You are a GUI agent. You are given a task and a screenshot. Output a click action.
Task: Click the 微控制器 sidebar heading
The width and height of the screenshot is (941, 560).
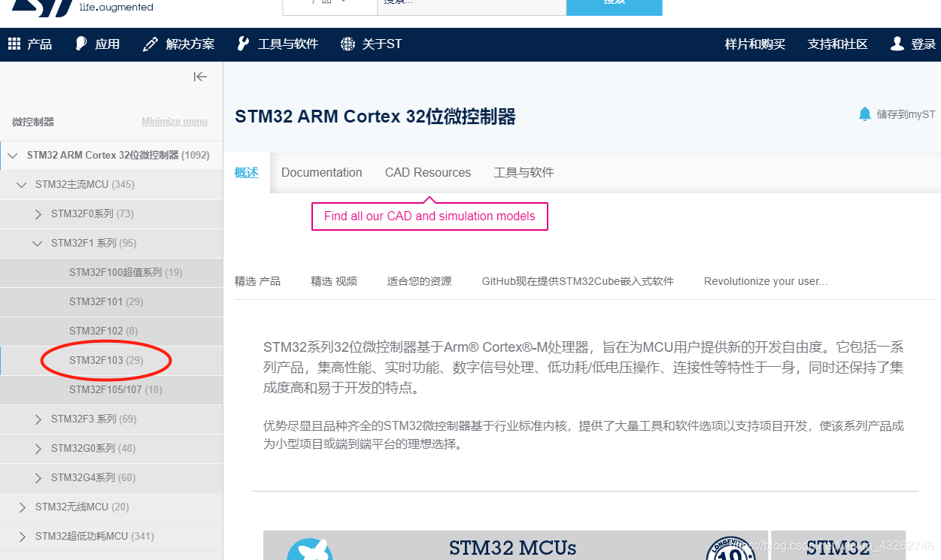pos(33,122)
